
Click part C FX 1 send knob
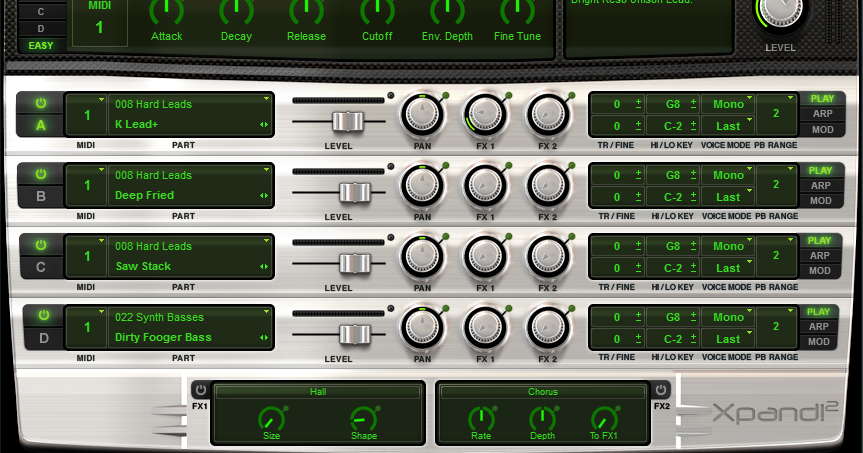pos(485,257)
